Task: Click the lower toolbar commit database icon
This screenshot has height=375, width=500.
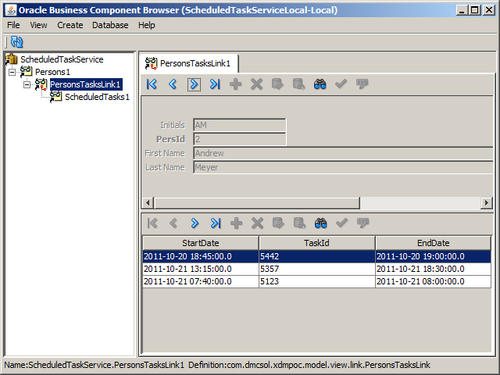Action: tap(278, 223)
